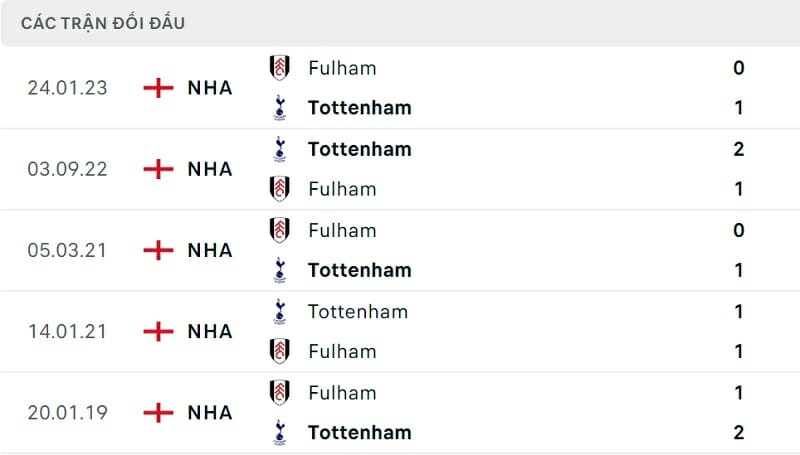
Task: Click Fulham crest in 24.01.23 match
Action: pyautogui.click(x=280, y=68)
